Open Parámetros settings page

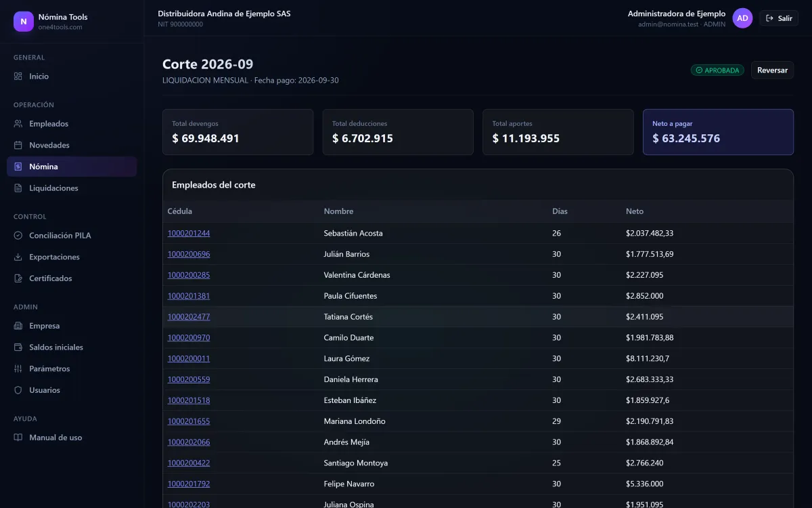72,369
